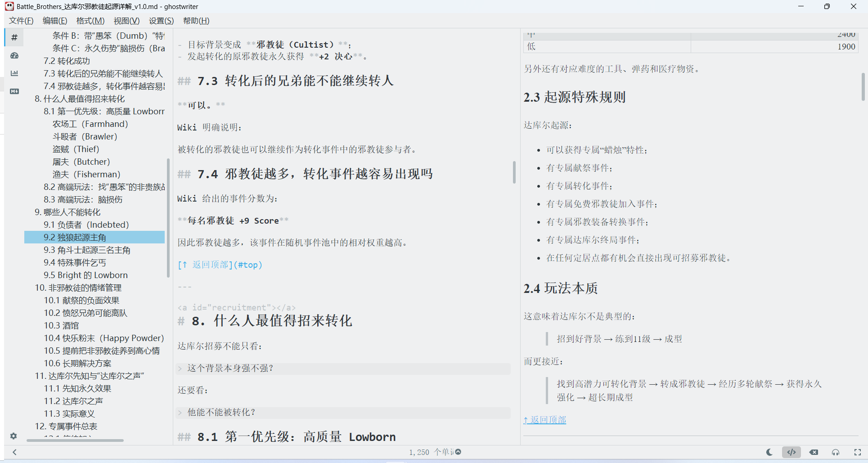Open the Outline tab in the sidebar
This screenshot has width=868, height=463.
pyautogui.click(x=14, y=37)
